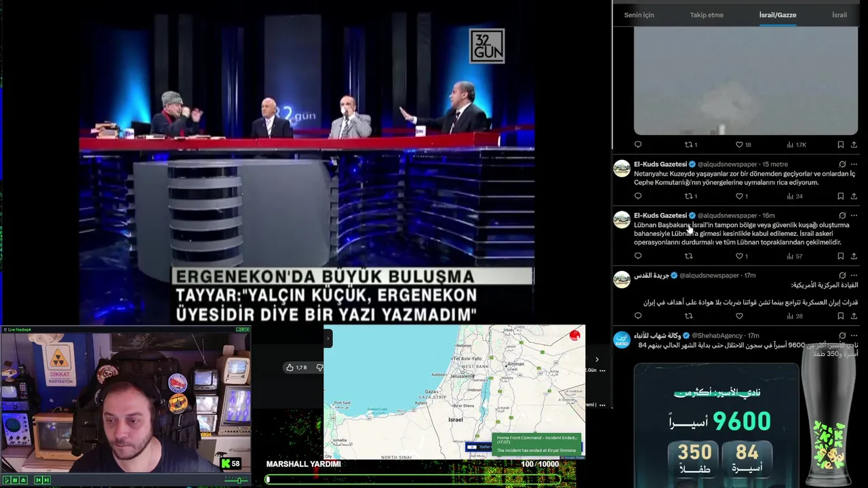Open three-dot menu next to '.Gün' video

pos(602,371)
